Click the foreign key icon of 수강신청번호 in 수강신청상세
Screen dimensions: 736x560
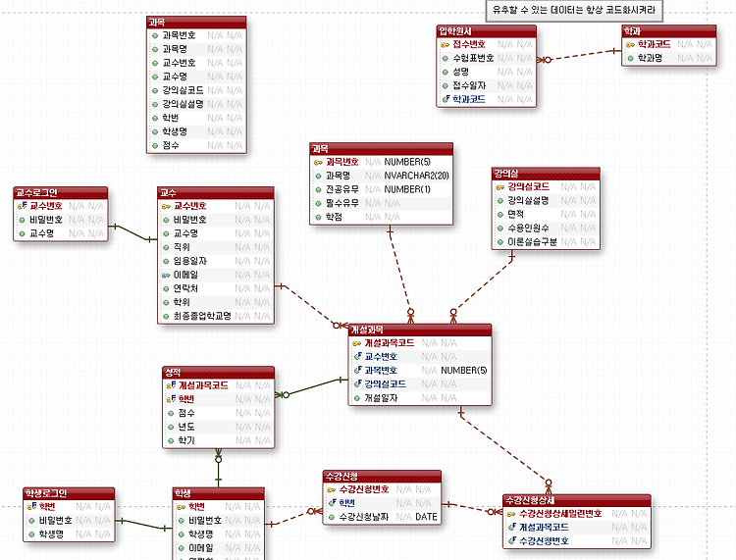[512, 540]
